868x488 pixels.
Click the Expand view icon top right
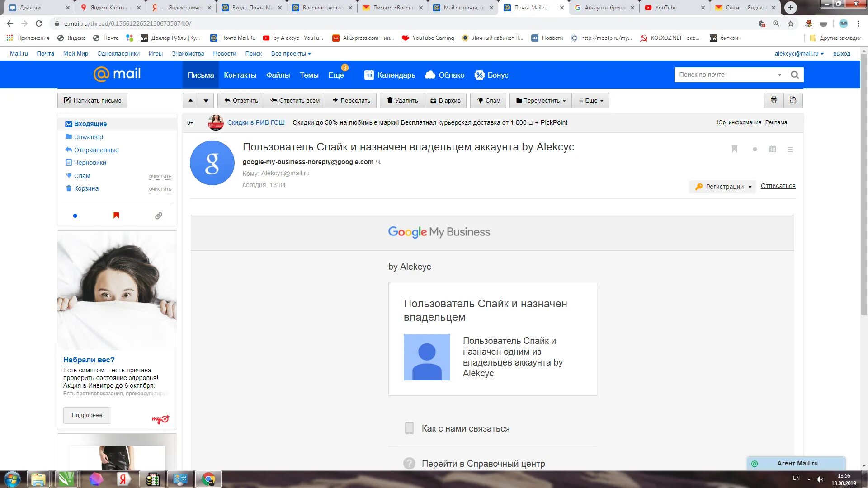point(793,100)
